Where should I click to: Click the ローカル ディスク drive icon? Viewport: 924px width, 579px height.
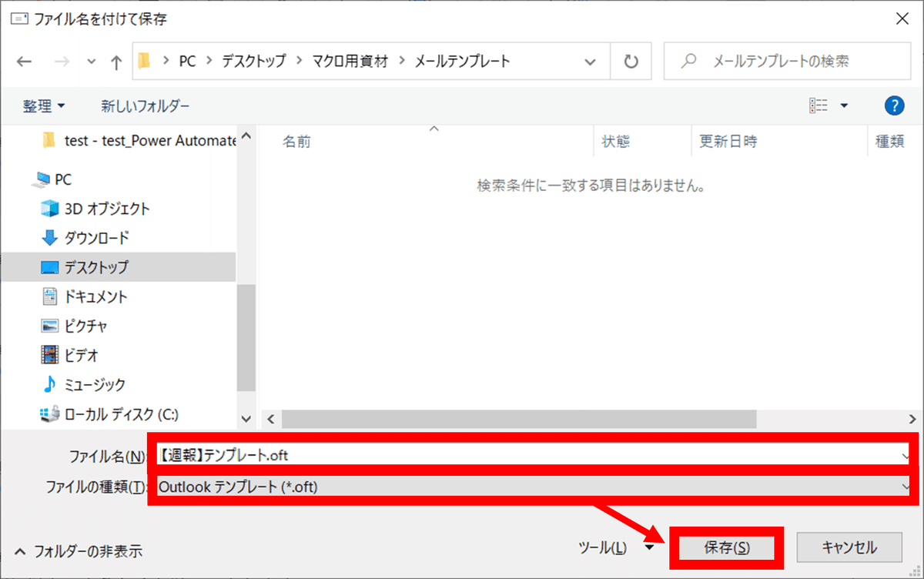pos(49,413)
